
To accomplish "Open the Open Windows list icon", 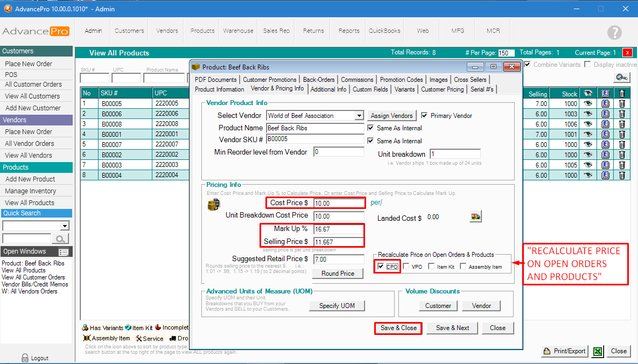I will [64, 252].
